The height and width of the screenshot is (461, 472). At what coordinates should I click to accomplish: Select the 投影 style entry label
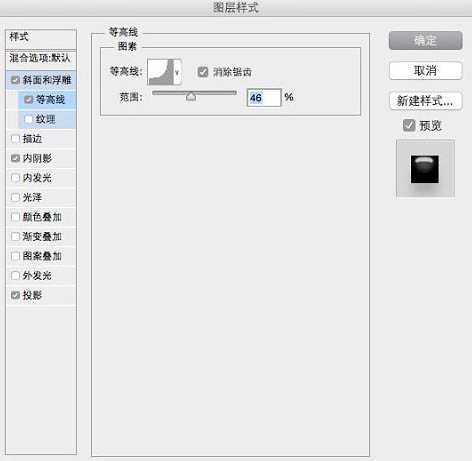tap(32, 295)
